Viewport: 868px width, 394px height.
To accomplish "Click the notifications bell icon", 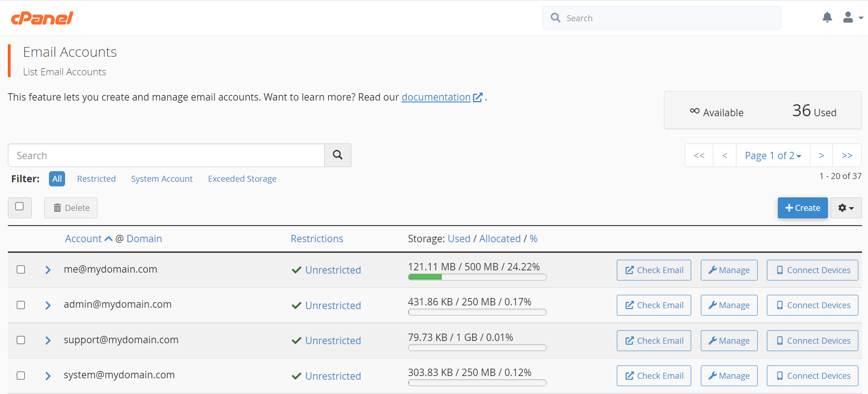I will click(x=827, y=18).
